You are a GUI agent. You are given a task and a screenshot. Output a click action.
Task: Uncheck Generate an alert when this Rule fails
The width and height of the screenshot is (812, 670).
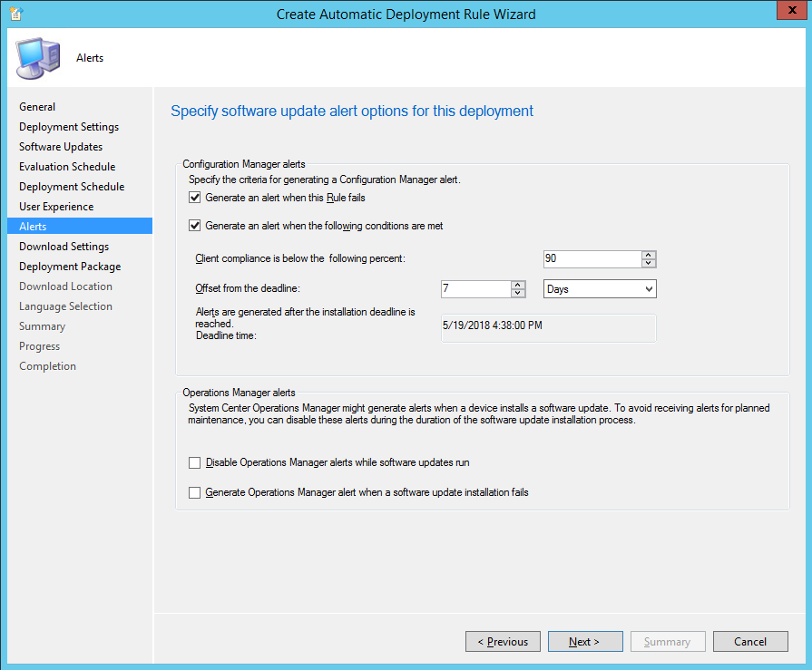click(195, 198)
